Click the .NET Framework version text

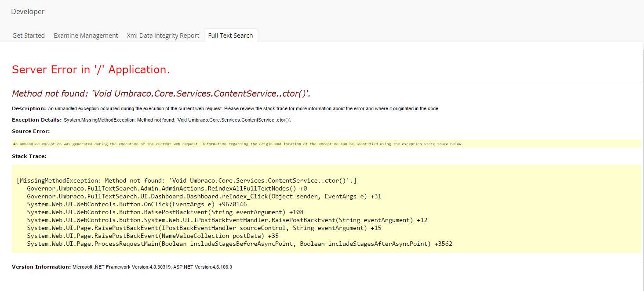152,267
